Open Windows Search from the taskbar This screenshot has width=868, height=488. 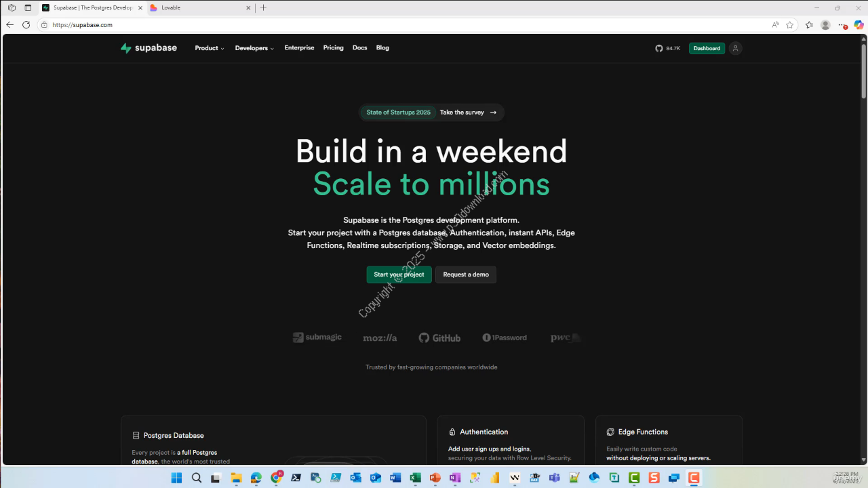pyautogui.click(x=197, y=478)
